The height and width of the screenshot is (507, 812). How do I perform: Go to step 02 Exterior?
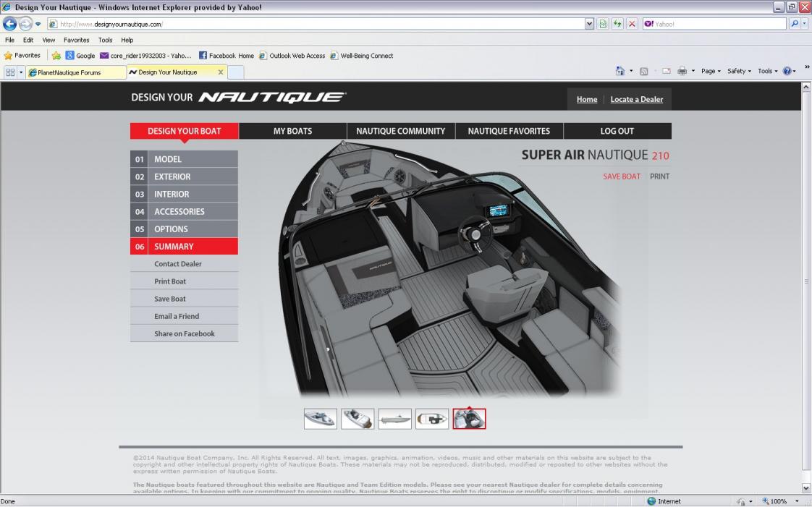coord(184,176)
